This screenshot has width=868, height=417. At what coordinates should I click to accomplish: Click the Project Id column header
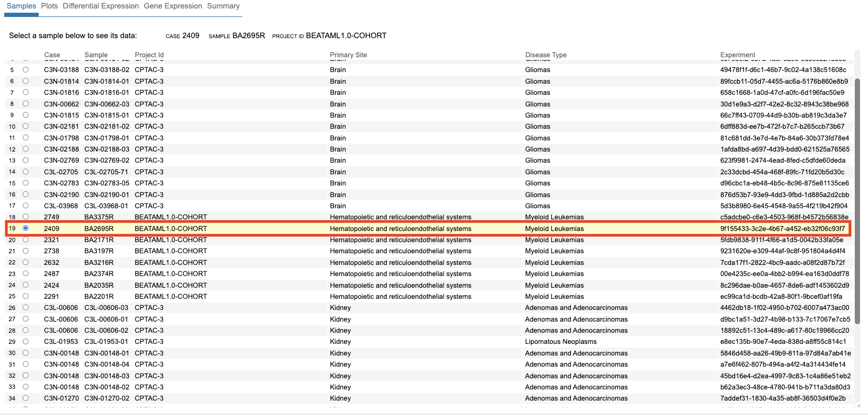[x=149, y=55]
